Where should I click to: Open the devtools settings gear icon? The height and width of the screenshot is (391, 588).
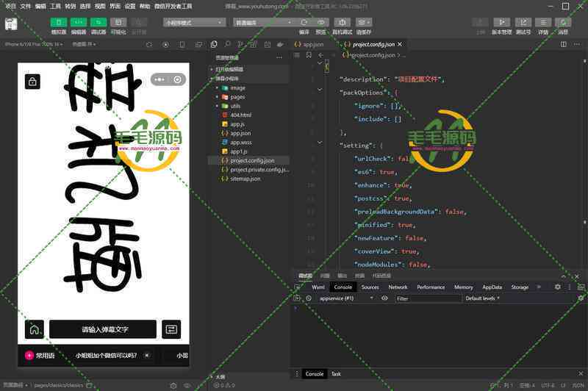[558, 287]
